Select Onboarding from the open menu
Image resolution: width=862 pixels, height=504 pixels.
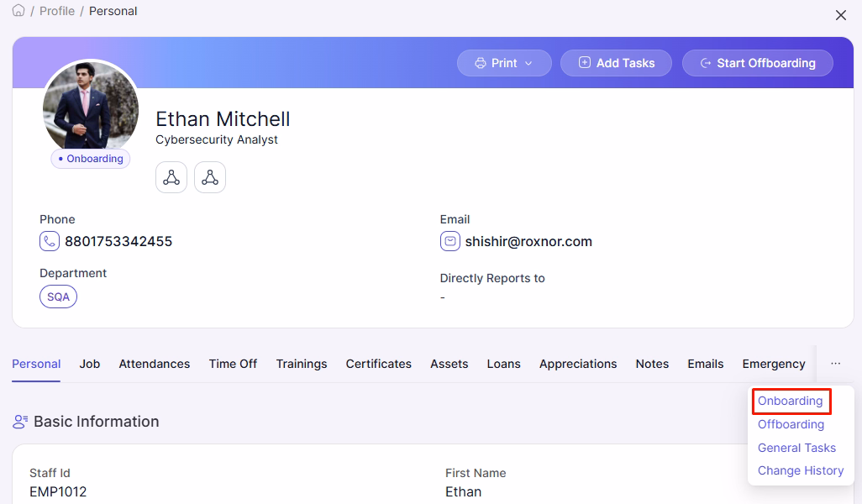(x=790, y=401)
